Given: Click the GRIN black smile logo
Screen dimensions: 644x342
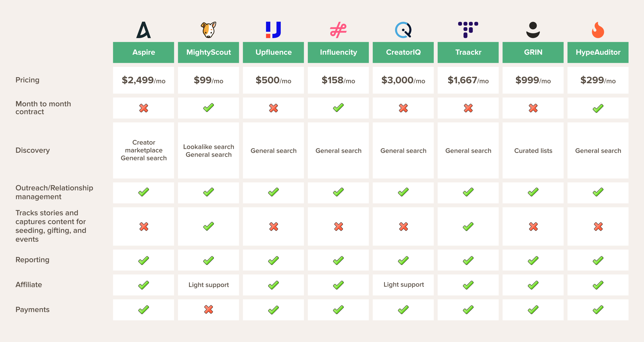Looking at the screenshot, I should pos(533,30).
